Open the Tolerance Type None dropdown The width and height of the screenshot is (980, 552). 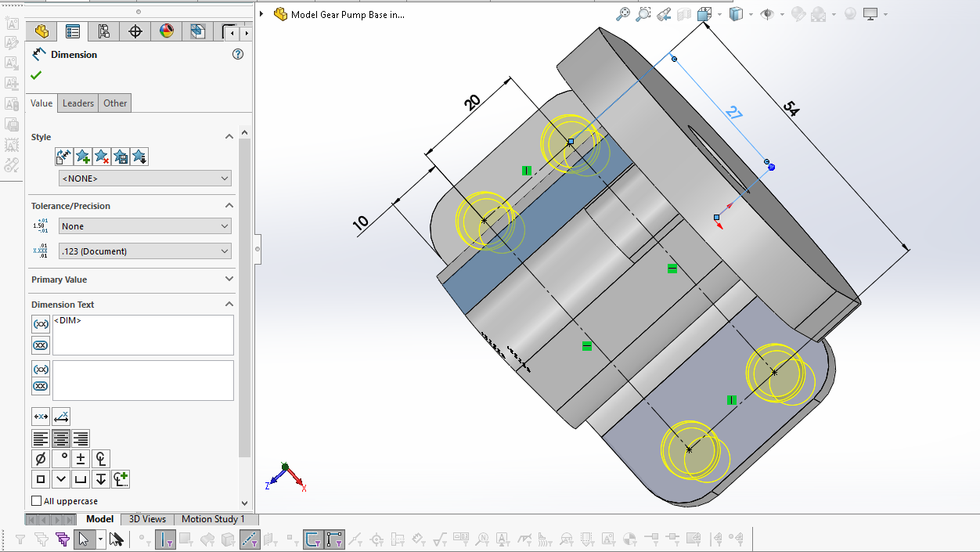(146, 226)
